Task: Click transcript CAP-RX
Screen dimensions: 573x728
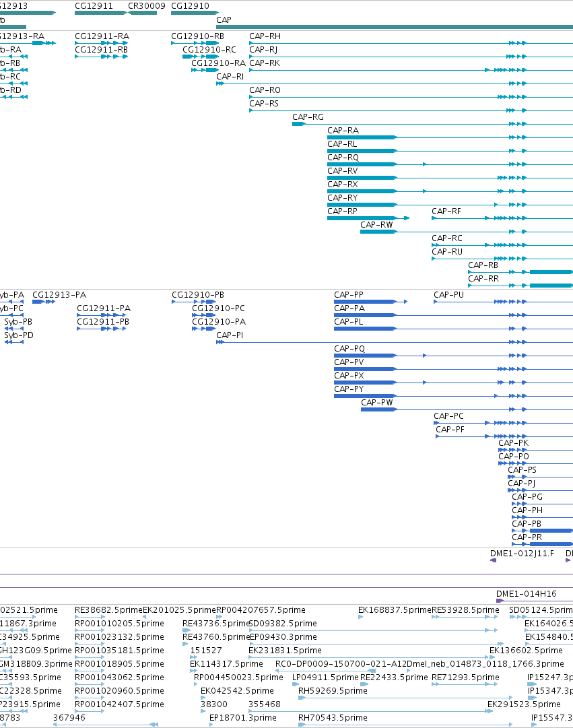Action: point(342,185)
